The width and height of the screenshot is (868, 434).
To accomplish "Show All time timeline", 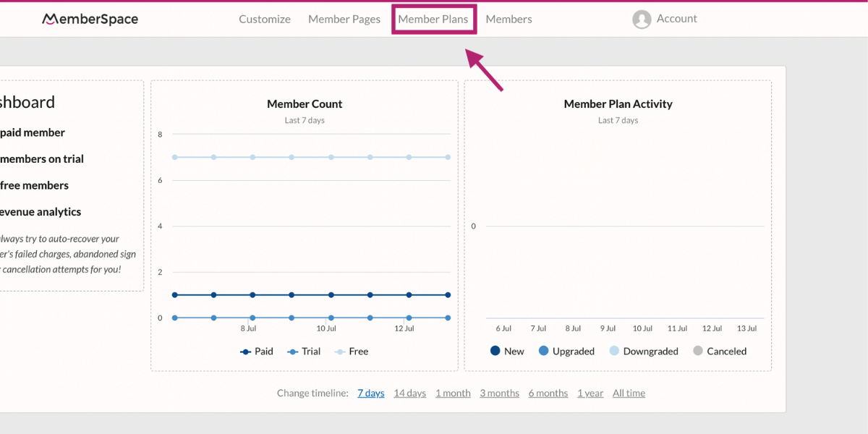I will coord(629,393).
